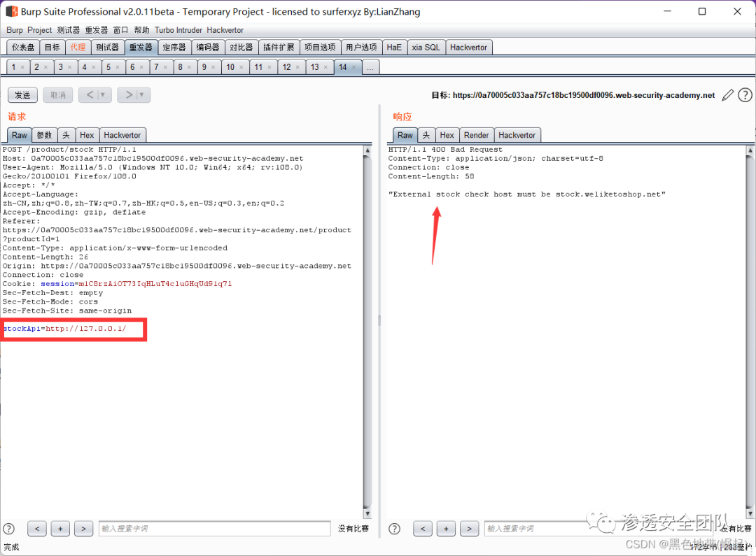Switch to 代理 proxy tab
The image size is (756, 556).
78,48
